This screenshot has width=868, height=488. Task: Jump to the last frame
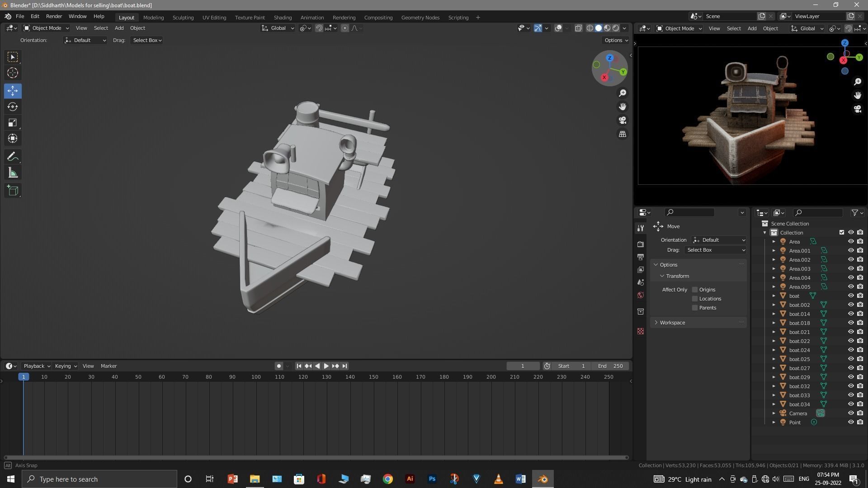[x=344, y=366]
